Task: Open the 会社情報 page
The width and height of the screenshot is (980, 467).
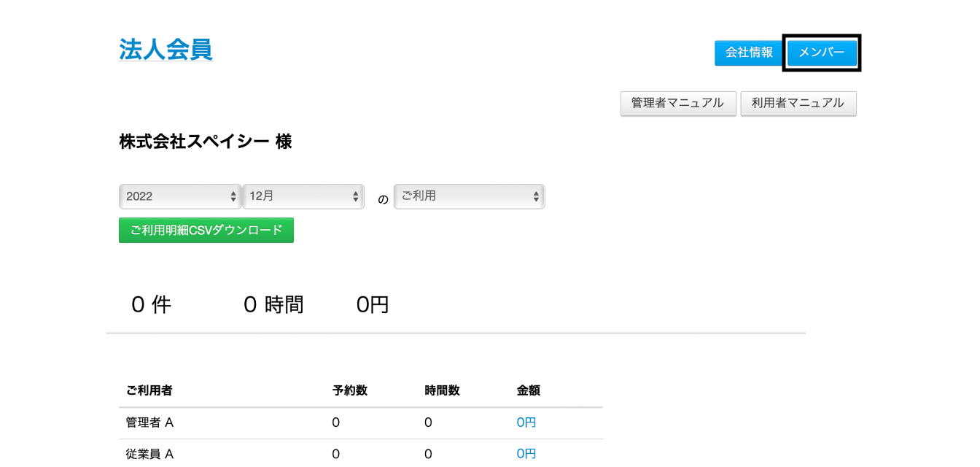Action: 748,53
